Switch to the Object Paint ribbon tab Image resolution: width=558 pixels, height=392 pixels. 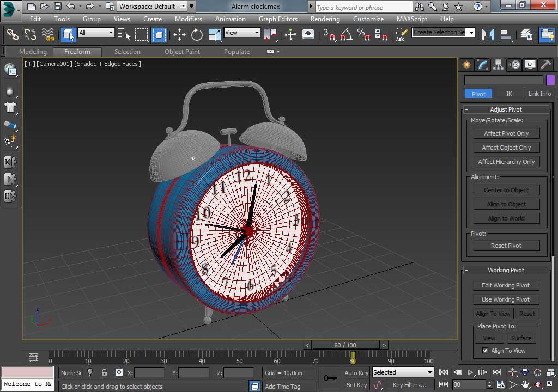[182, 52]
